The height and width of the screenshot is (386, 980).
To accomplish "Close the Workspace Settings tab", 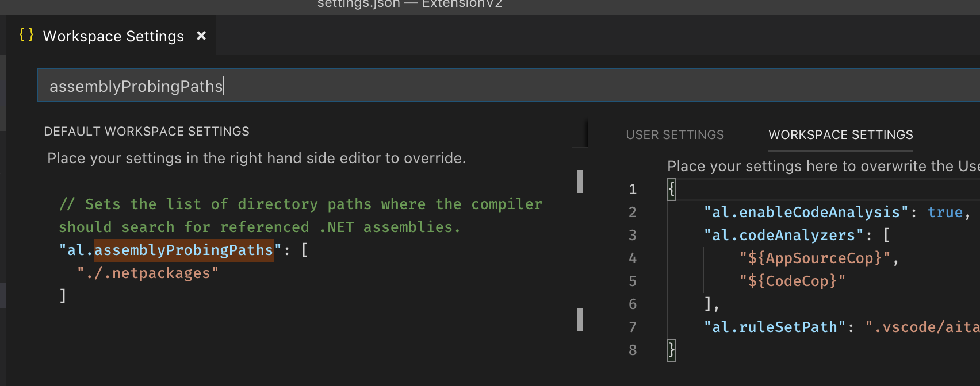I will pos(201,36).
